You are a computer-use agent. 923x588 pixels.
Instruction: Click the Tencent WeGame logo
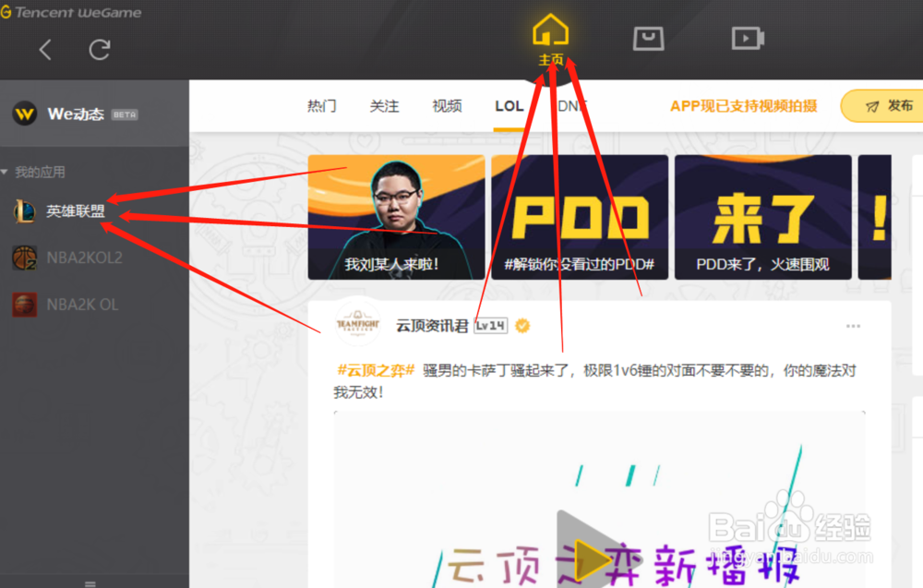click(x=71, y=12)
